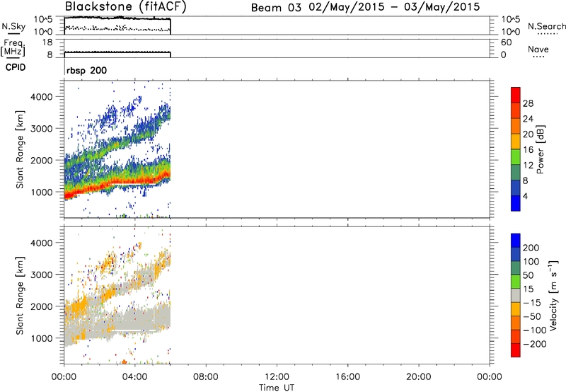Viewport: 566px width, 392px height.
Task: Click the Nave legend label
Action: click(538, 49)
